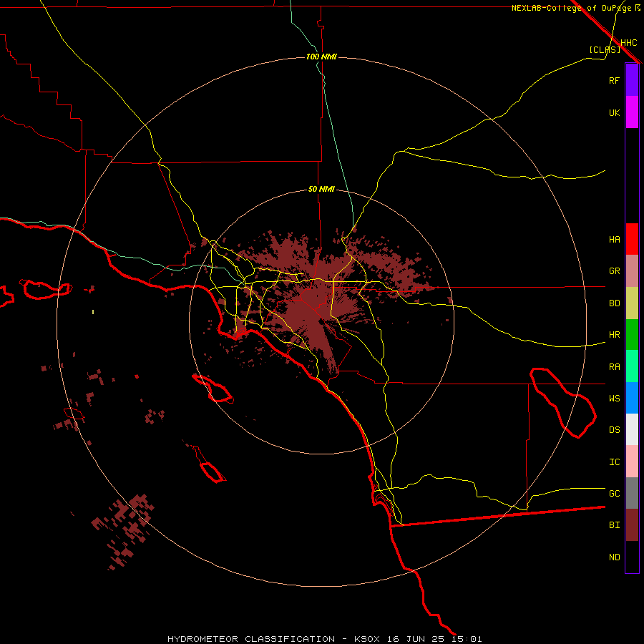The image size is (644, 644).
Task: Select the GR legend color block
Action: [632, 271]
